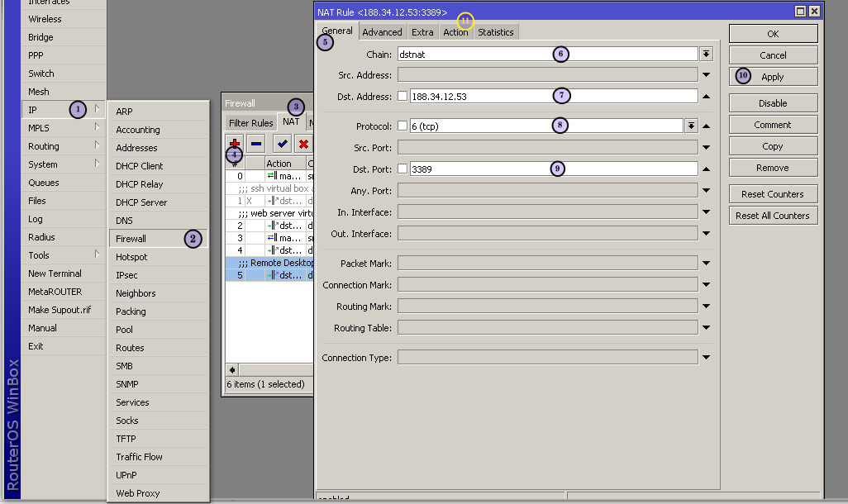Click the blue minus Remove rule icon
The width and height of the screenshot is (848, 504).
click(256, 144)
